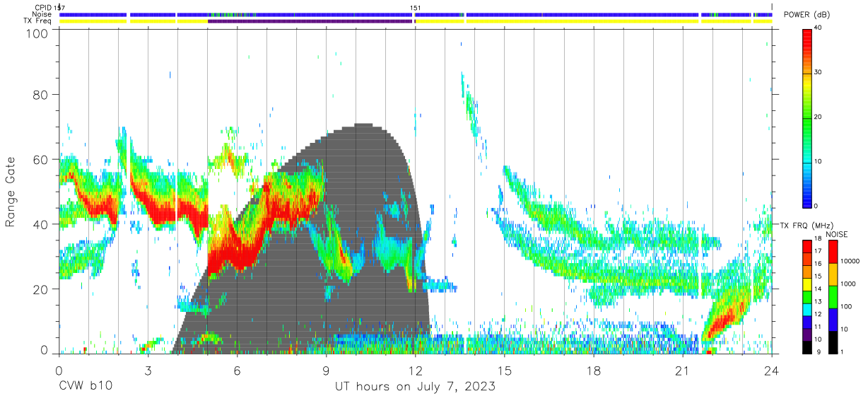This screenshot has width=868, height=401.
Task: Click the TX FRQ (MHz) color bar
Action: tap(807, 297)
